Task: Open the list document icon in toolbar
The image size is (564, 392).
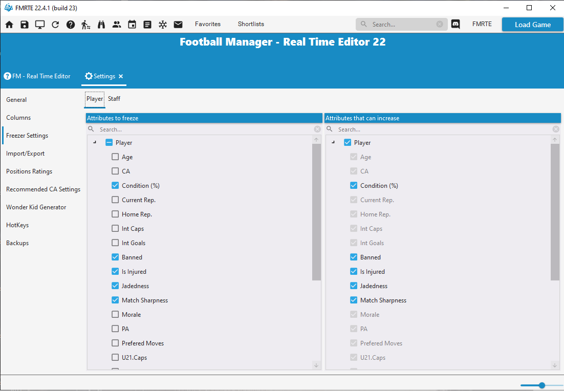Action: (x=147, y=25)
